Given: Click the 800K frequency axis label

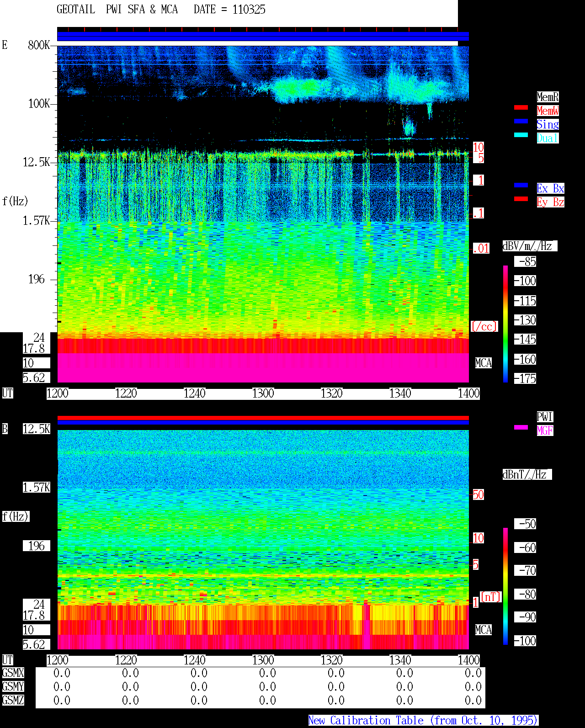Looking at the screenshot, I should [39, 45].
